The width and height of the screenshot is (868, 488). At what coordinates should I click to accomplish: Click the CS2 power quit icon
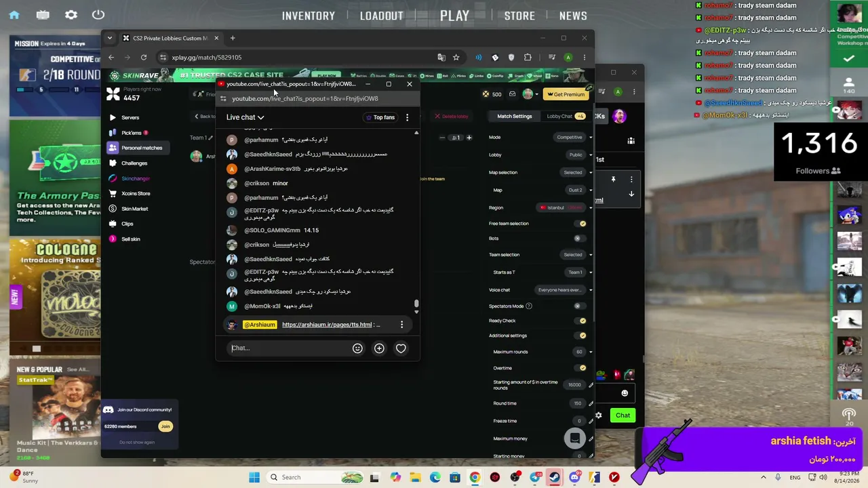[98, 15]
